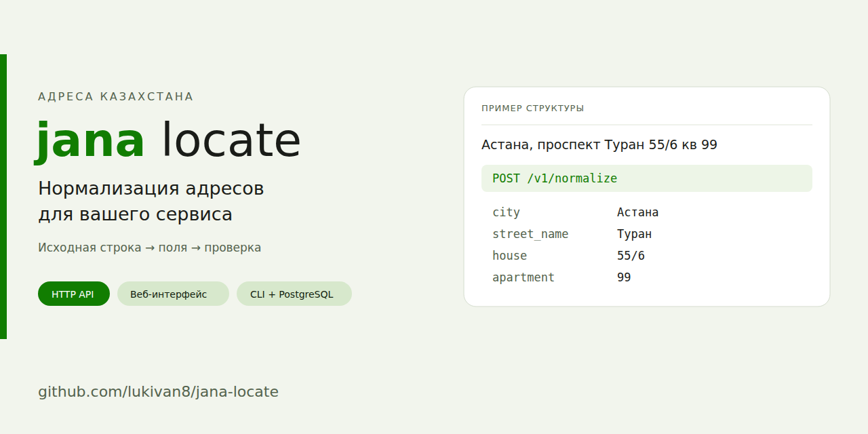Image resolution: width=868 pixels, height=434 pixels.
Task: Click the Исходная строка → поля → проверка line
Action: coord(150,248)
